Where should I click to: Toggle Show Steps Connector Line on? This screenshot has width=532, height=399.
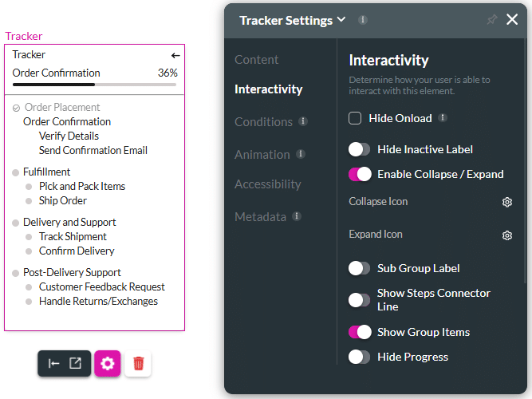click(x=360, y=300)
